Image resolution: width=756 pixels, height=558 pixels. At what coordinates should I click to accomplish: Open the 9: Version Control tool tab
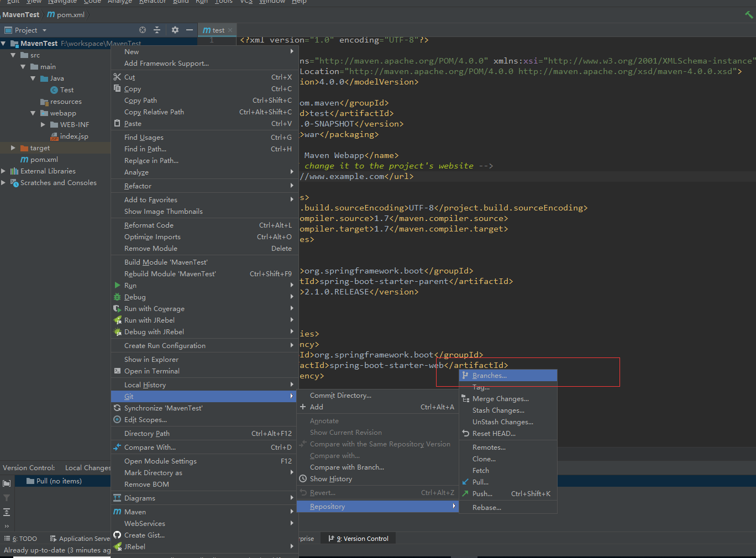point(358,538)
